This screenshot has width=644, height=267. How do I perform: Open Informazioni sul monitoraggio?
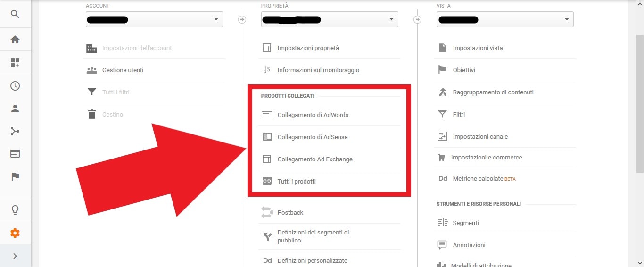pyautogui.click(x=318, y=70)
